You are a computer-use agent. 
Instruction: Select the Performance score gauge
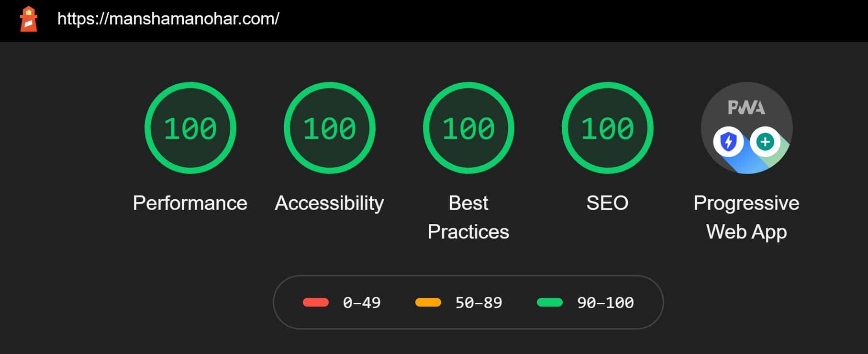coord(189,127)
